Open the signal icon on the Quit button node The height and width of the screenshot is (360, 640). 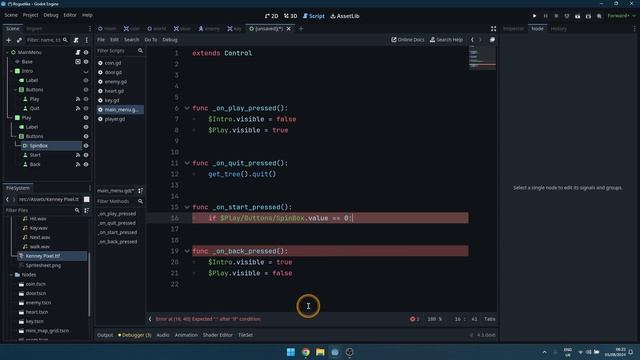[x=78, y=109]
